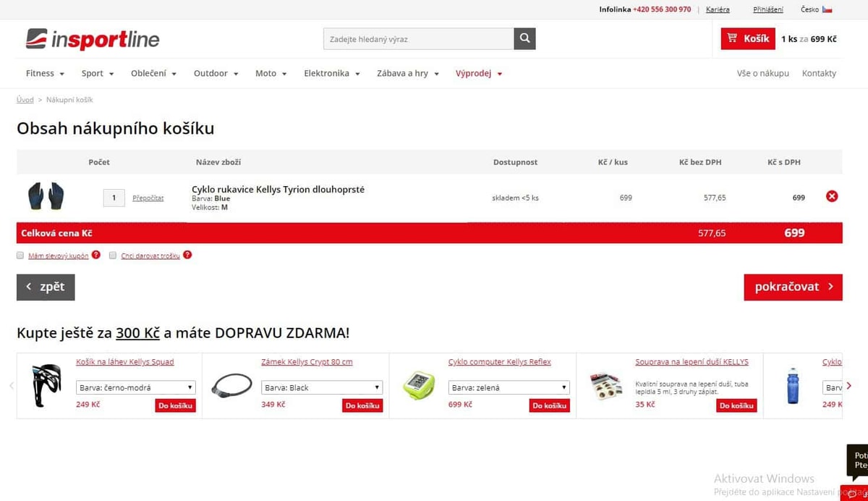This screenshot has height=501, width=868.
Task: Click the inSPORTline logo
Action: (93, 39)
